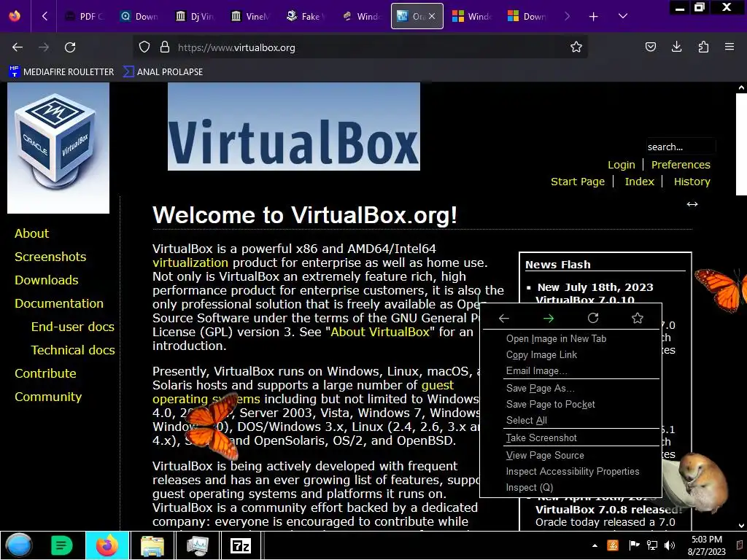747x560 pixels.
Task: Open a new tab with the plus button
Action: (593, 17)
